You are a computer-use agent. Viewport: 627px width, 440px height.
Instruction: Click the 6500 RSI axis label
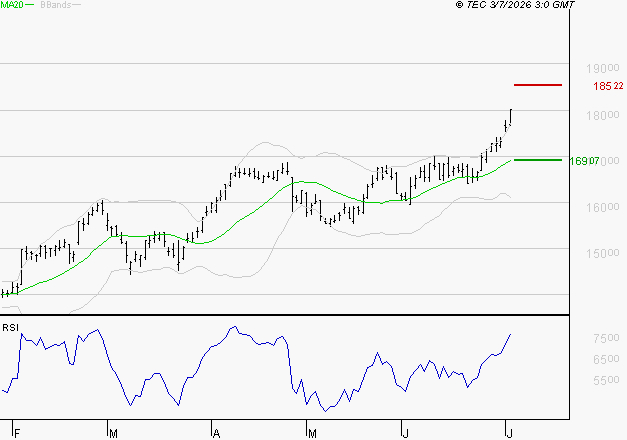[x=606, y=359]
